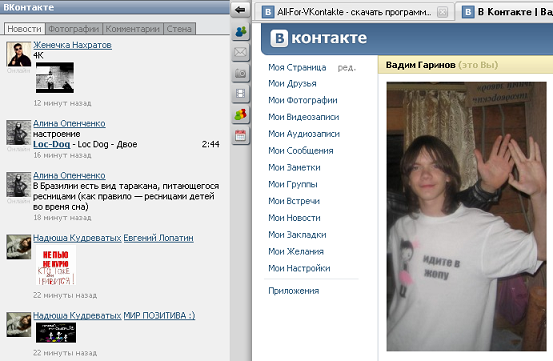The width and height of the screenshot is (553, 361).
Task: Click the VKontakte logo in the page header
Action: coord(318,38)
